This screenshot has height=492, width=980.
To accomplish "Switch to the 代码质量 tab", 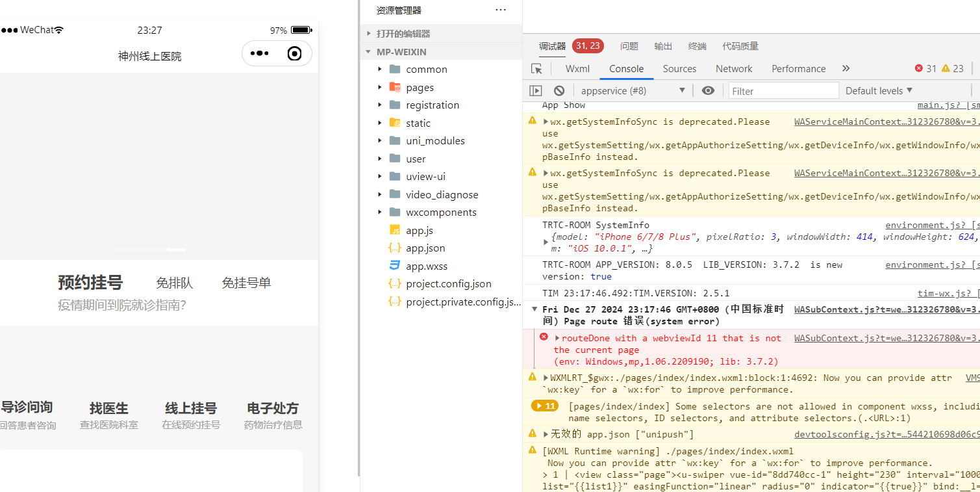I will point(740,46).
